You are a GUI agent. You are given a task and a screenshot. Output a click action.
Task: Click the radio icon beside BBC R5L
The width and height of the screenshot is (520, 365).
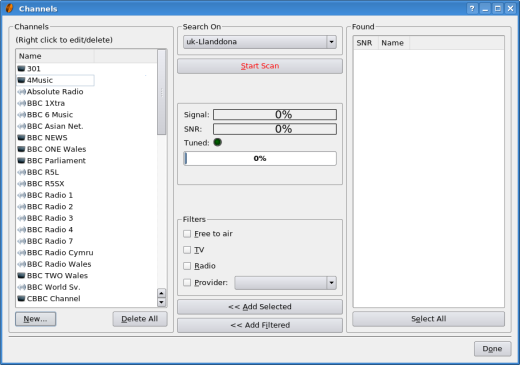point(21,172)
